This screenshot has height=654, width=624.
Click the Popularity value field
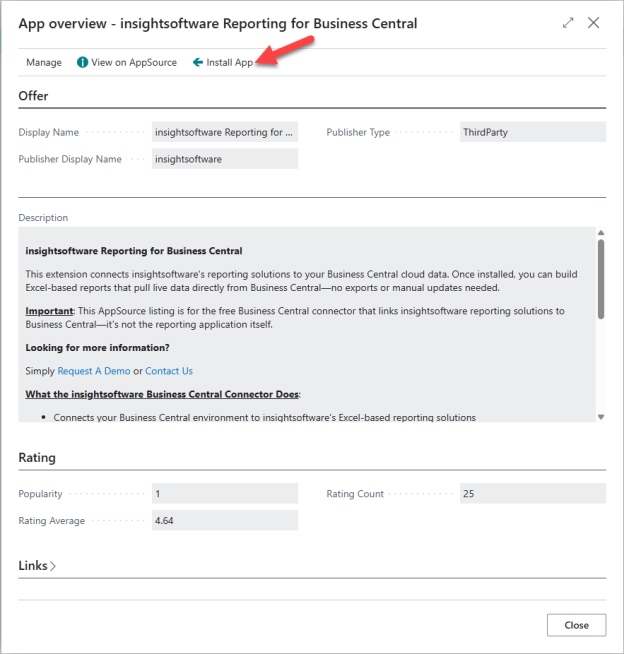225,493
